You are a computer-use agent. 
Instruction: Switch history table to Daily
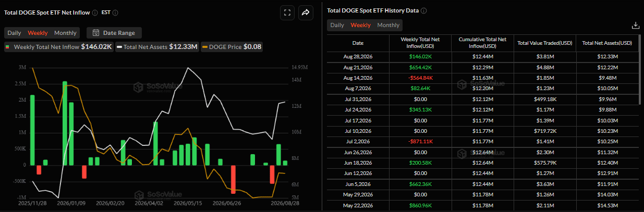coord(337,25)
